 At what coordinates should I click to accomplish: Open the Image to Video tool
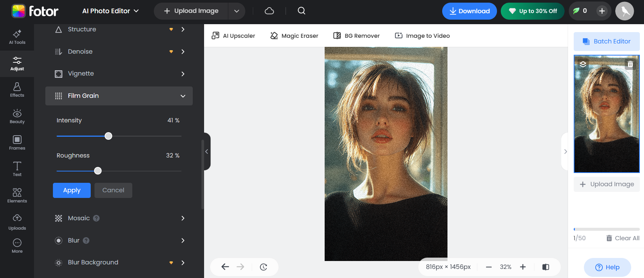pos(422,36)
